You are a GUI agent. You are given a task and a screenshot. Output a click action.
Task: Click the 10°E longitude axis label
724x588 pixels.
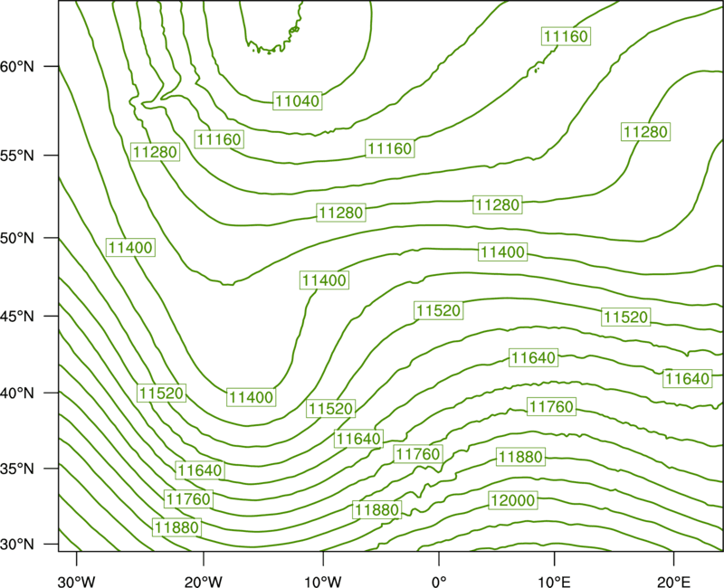[554, 581]
